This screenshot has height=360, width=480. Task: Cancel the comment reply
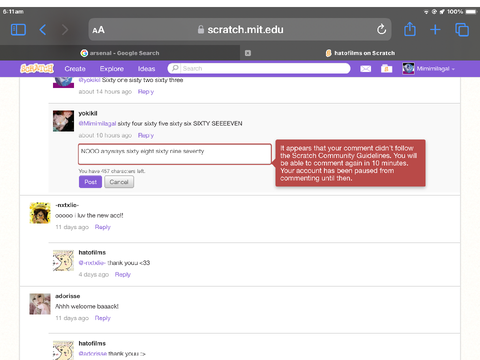pos(119,182)
